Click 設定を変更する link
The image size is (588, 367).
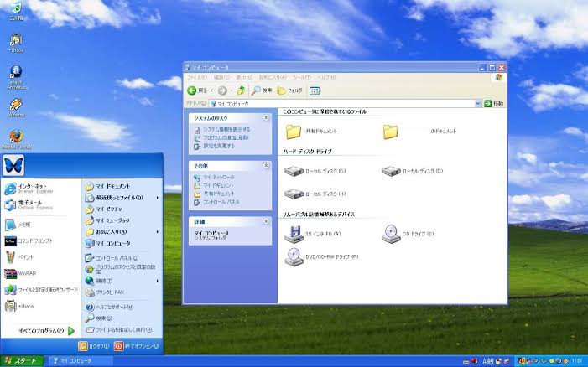coord(219,146)
